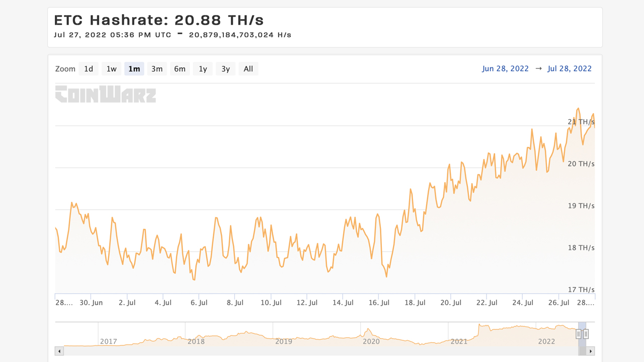Viewport: 644px width, 362px height.
Task: Click the 20. Jul x-axis label
Action: tap(451, 303)
